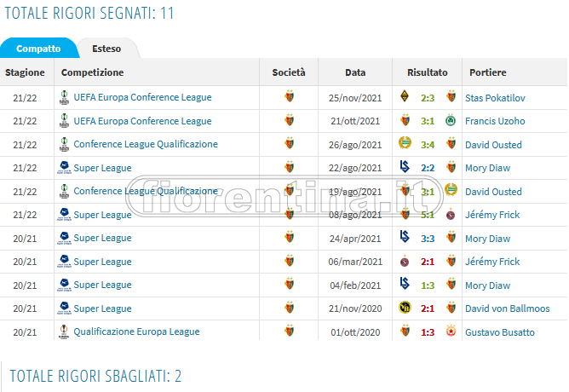569x392 pixels.
Task: Open the Francis Uzoho goalkeeper link
Action: pyautogui.click(x=495, y=121)
